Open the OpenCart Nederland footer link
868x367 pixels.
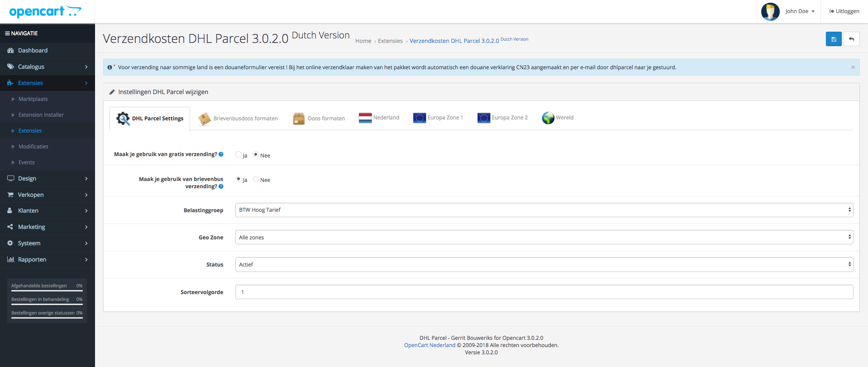click(430, 345)
